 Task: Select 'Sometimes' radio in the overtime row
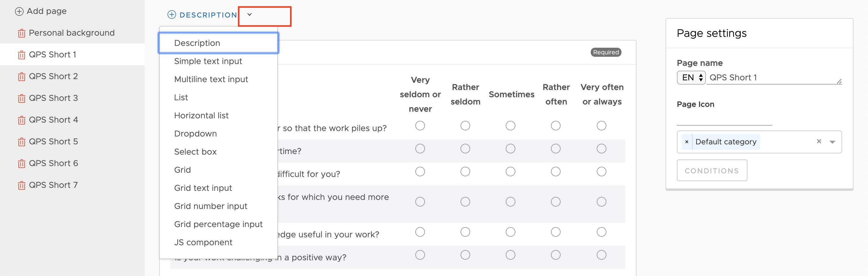[x=510, y=149]
